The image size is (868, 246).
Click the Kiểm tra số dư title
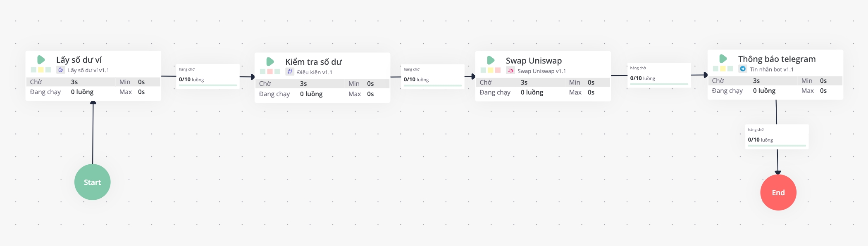(x=313, y=62)
